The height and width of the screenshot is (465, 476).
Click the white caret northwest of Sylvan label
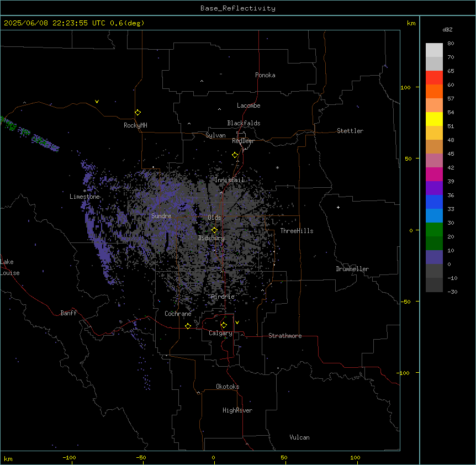(189, 124)
